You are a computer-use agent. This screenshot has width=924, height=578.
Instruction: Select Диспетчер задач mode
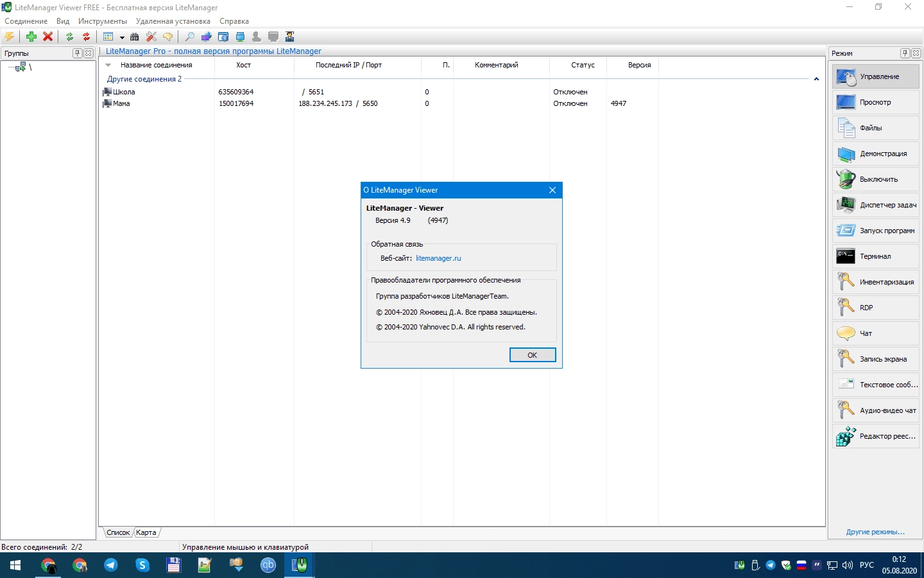(876, 205)
